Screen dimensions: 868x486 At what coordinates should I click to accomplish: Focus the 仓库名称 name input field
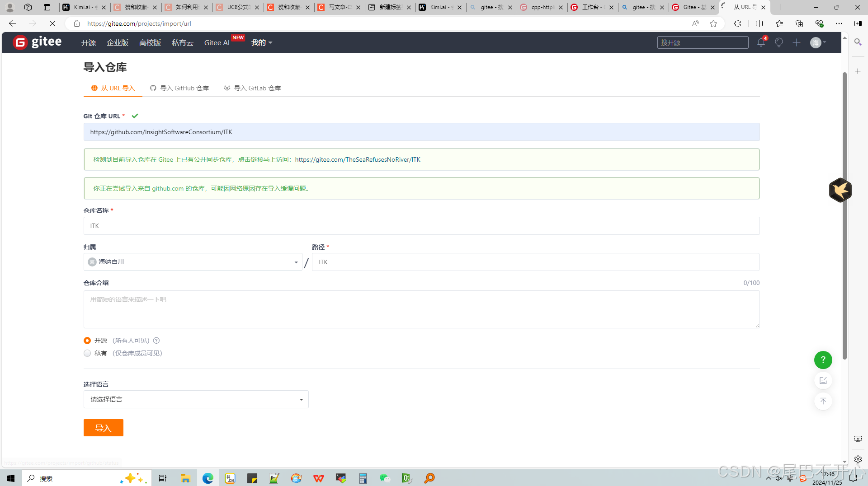421,226
